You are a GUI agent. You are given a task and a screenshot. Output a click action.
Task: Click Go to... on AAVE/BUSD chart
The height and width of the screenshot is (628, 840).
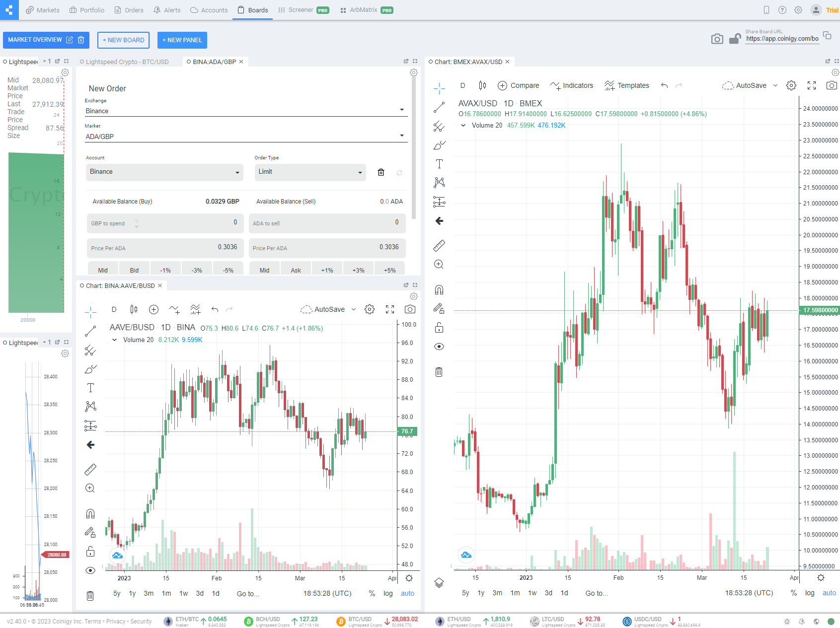pyautogui.click(x=248, y=593)
